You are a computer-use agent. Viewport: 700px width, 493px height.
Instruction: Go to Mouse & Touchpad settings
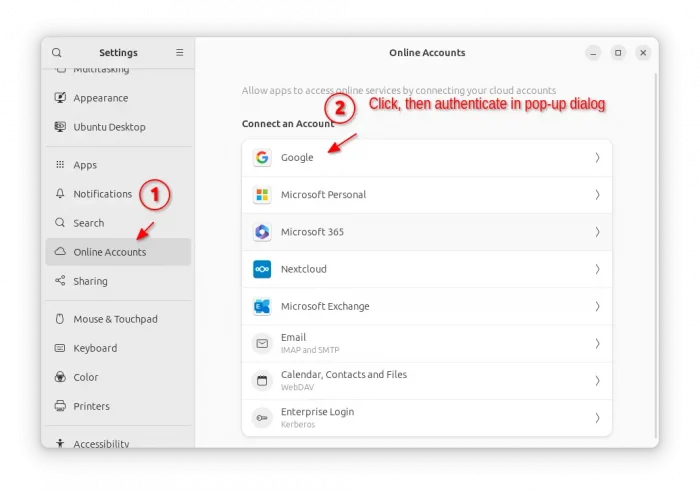115,319
